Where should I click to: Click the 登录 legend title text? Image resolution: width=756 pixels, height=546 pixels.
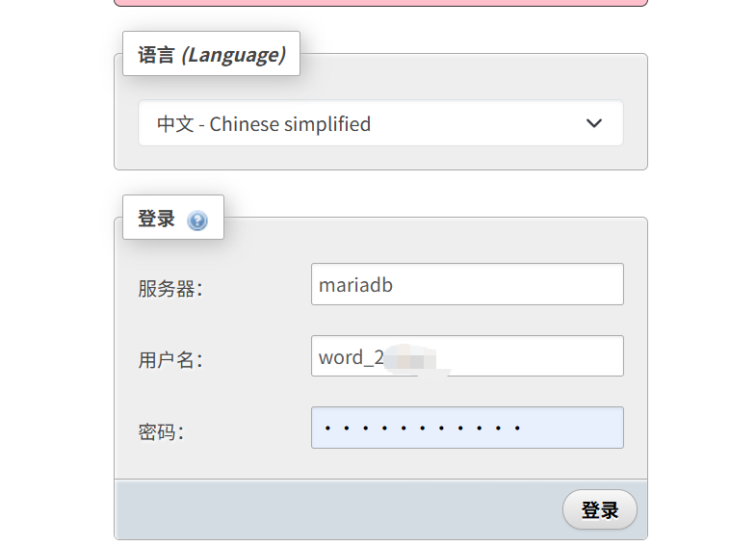(x=156, y=219)
